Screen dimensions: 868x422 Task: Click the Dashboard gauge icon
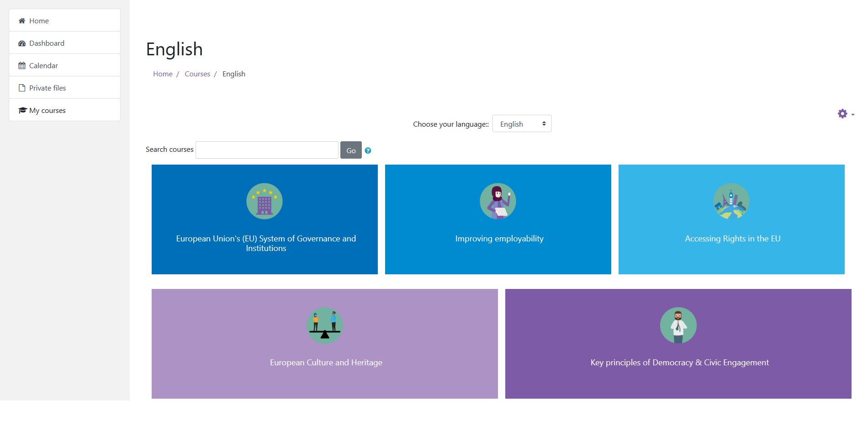[22, 43]
